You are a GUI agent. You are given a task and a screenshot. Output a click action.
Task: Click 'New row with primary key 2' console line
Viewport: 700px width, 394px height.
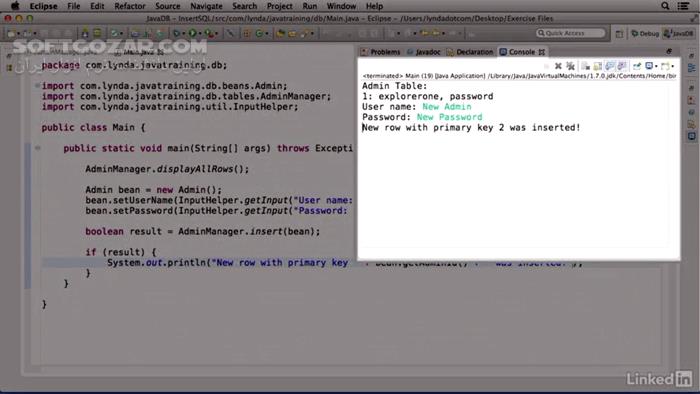tap(471, 128)
